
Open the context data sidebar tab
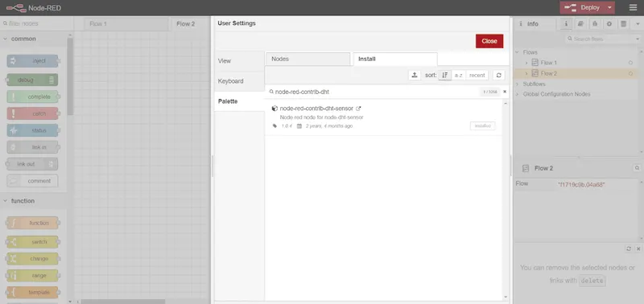click(623, 24)
